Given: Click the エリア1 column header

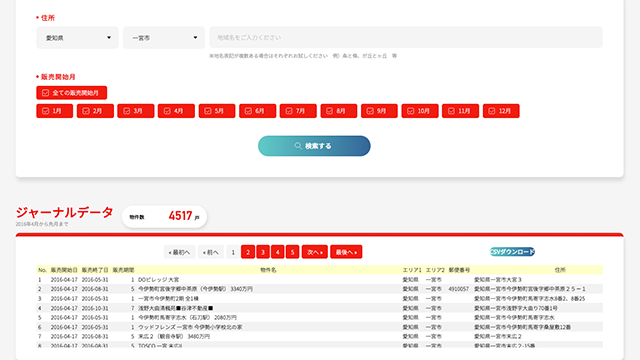Looking at the screenshot, I should [412, 270].
